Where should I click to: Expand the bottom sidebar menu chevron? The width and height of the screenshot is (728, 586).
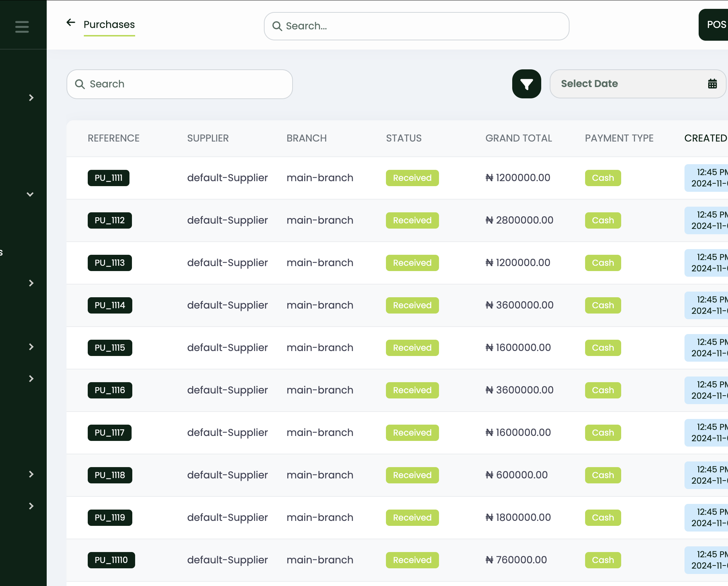[x=31, y=506]
